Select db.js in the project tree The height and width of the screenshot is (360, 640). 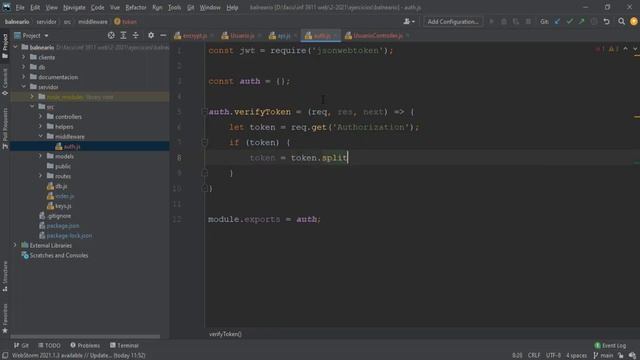click(x=61, y=186)
